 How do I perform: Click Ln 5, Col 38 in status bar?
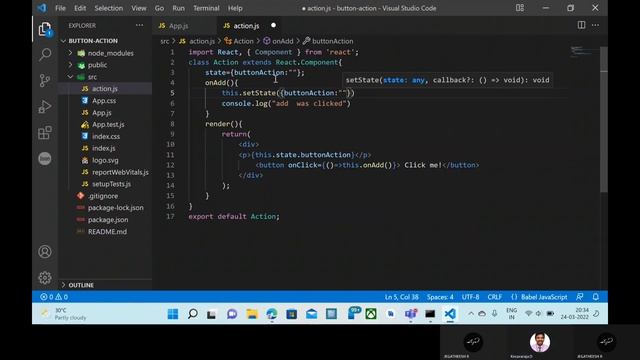pyautogui.click(x=402, y=297)
